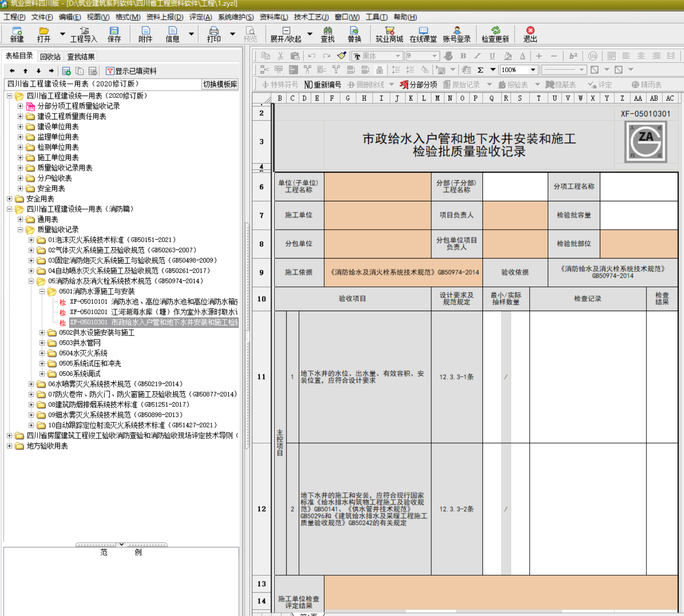Click the cut scissors icon
Image resolution: width=684 pixels, height=616 pixels.
281,56
